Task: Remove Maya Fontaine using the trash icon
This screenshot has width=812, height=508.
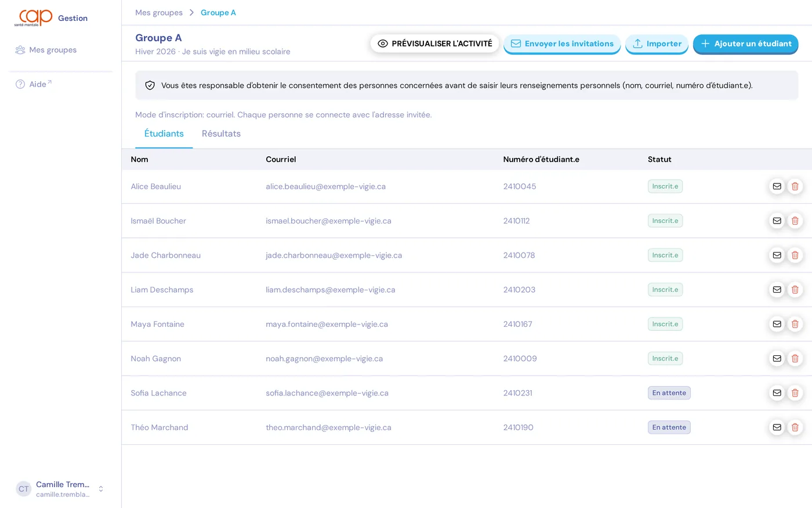Action: [795, 324]
